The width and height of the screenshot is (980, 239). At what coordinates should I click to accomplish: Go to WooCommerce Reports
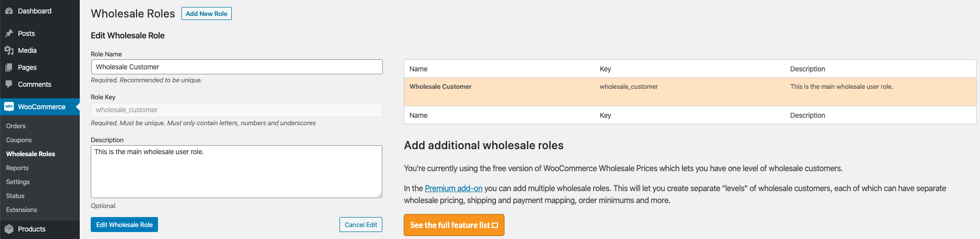pyautogui.click(x=17, y=168)
